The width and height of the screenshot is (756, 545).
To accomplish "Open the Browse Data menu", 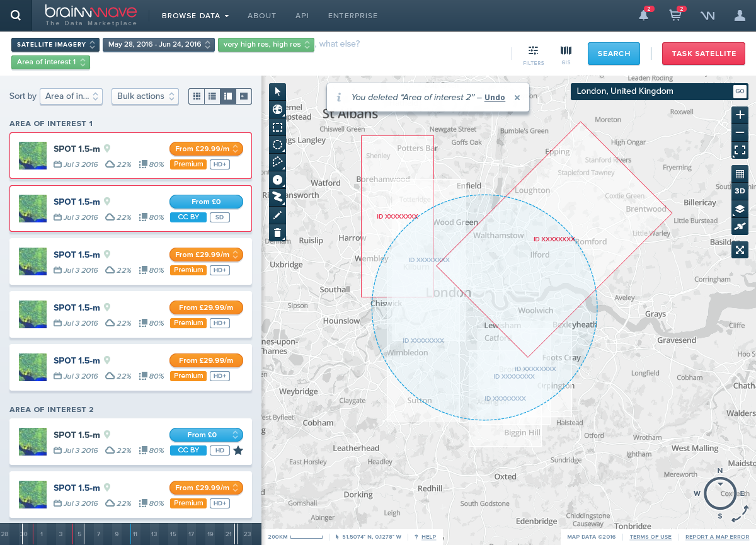I will coord(195,16).
